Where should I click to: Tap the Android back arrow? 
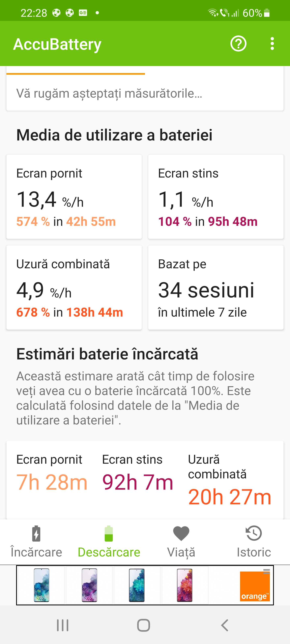click(x=225, y=625)
